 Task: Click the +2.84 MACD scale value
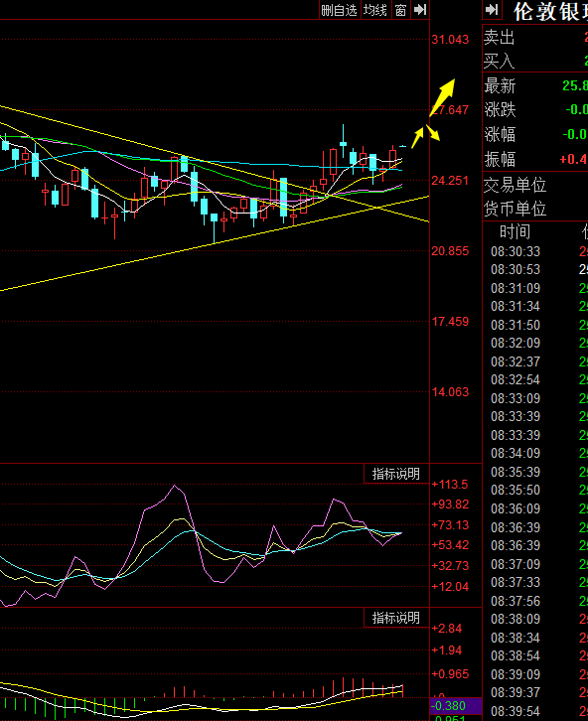coord(446,629)
